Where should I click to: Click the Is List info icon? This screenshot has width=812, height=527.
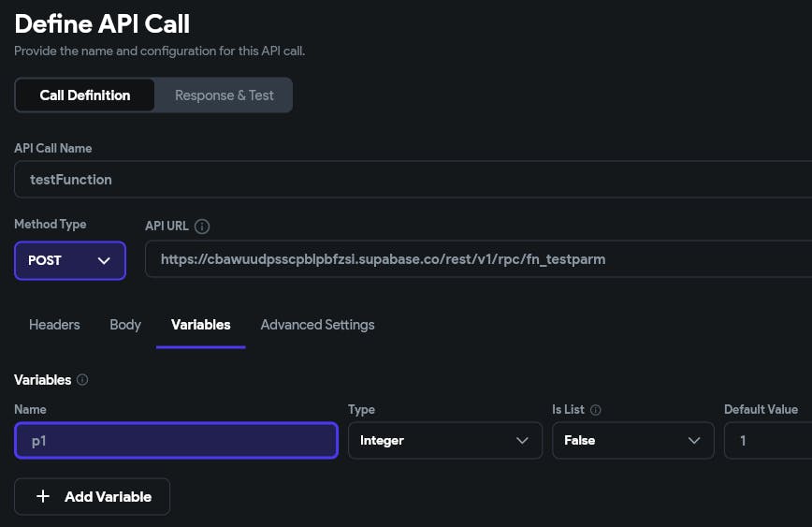pyautogui.click(x=596, y=410)
